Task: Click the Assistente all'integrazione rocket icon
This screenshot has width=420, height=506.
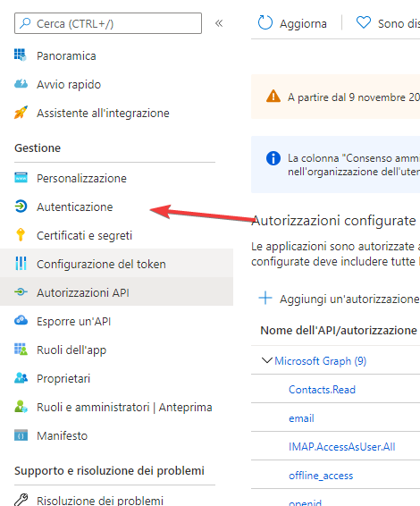Action: click(21, 113)
